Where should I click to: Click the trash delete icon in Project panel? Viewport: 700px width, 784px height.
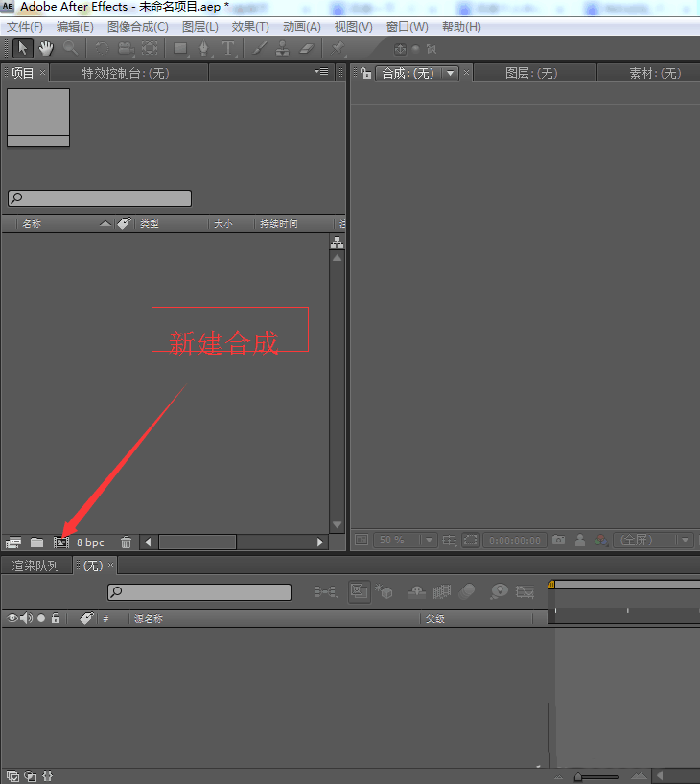pos(126,542)
